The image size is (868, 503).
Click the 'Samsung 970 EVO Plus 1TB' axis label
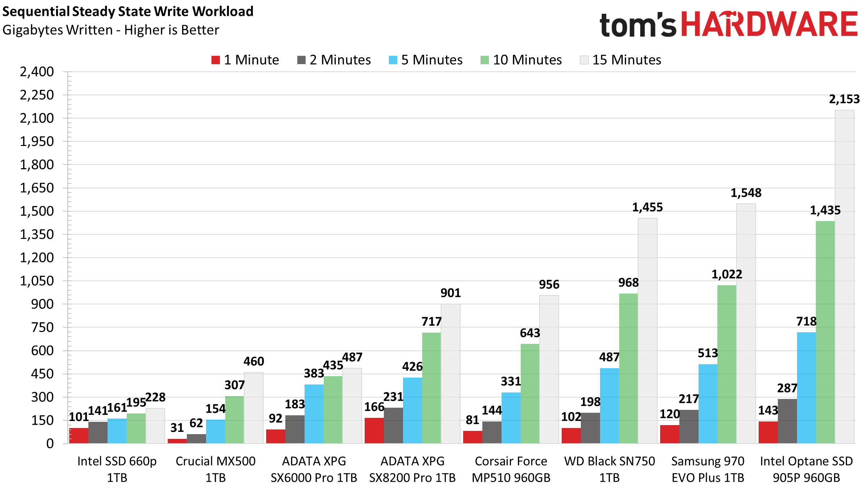coord(708,469)
